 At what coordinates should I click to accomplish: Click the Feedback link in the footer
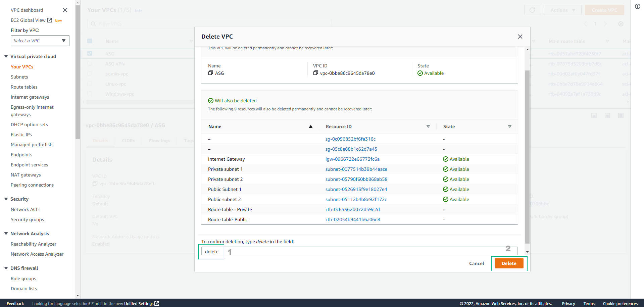(x=15, y=304)
